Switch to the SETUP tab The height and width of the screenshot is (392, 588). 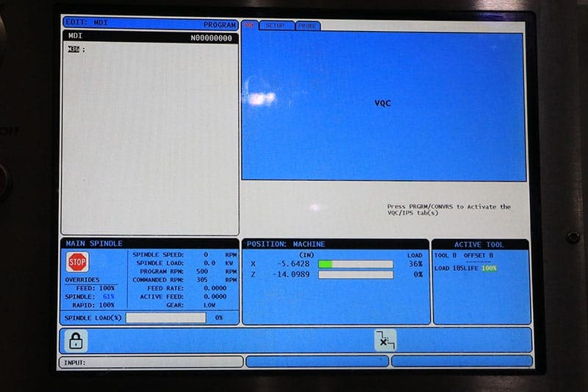[275, 25]
